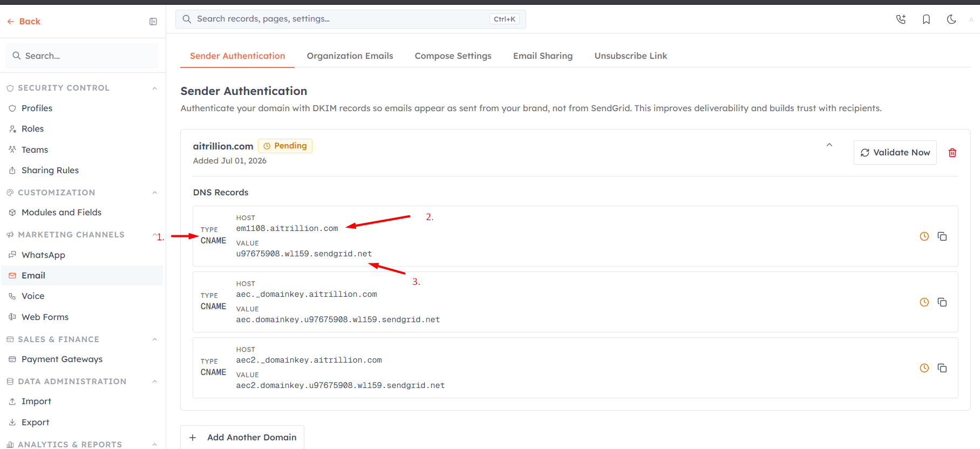Image resolution: width=980 pixels, height=449 pixels.
Task: Select value aec2.domainkey.u97675908.wl159.sendgrid.net
Action: 341,385
